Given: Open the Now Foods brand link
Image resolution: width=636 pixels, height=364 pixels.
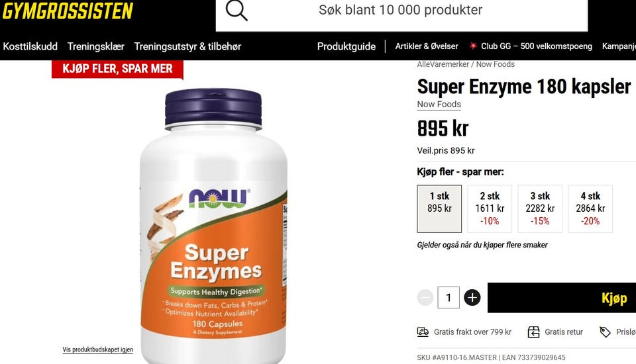Looking at the screenshot, I should pos(439,104).
